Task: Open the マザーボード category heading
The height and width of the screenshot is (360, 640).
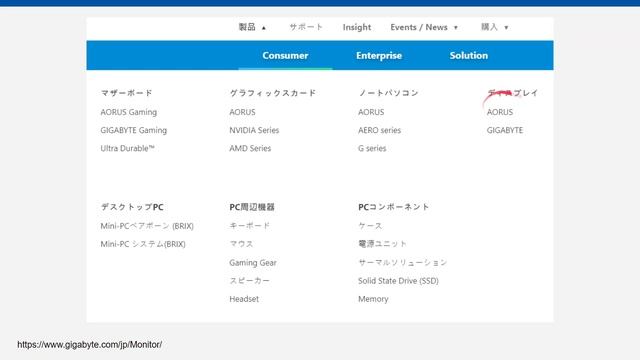Action: (x=127, y=93)
